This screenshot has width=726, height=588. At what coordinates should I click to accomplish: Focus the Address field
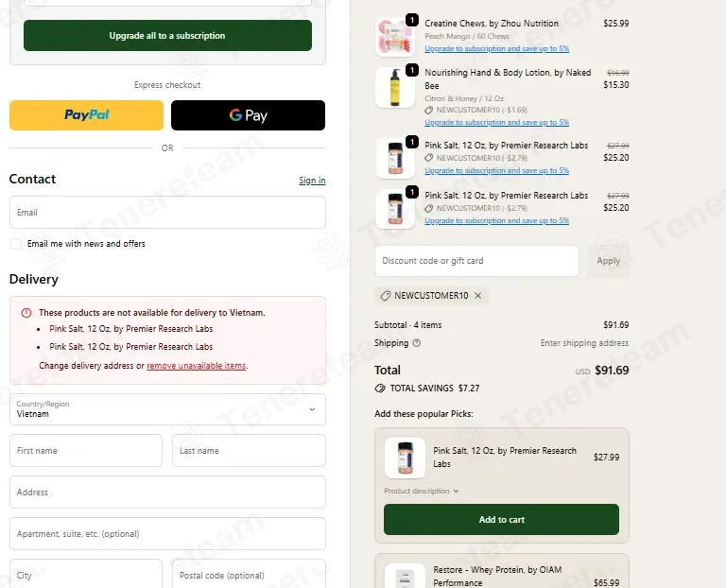pos(167,493)
